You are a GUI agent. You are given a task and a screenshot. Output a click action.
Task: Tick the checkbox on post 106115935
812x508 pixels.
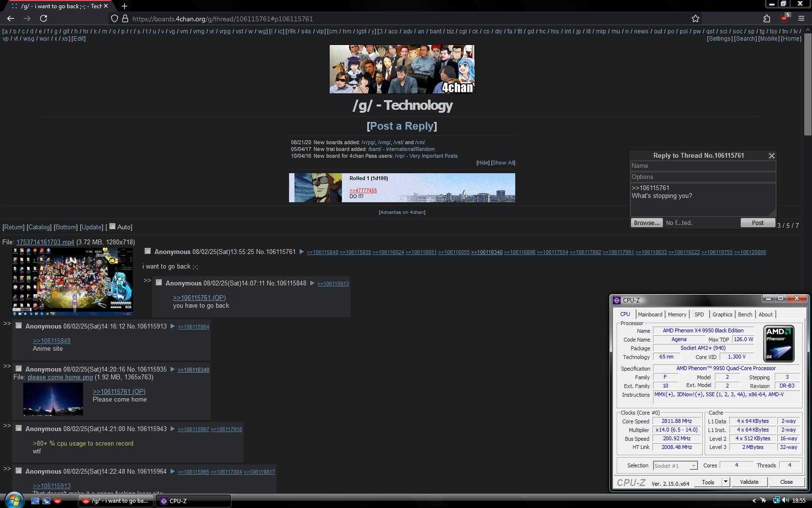tap(19, 369)
